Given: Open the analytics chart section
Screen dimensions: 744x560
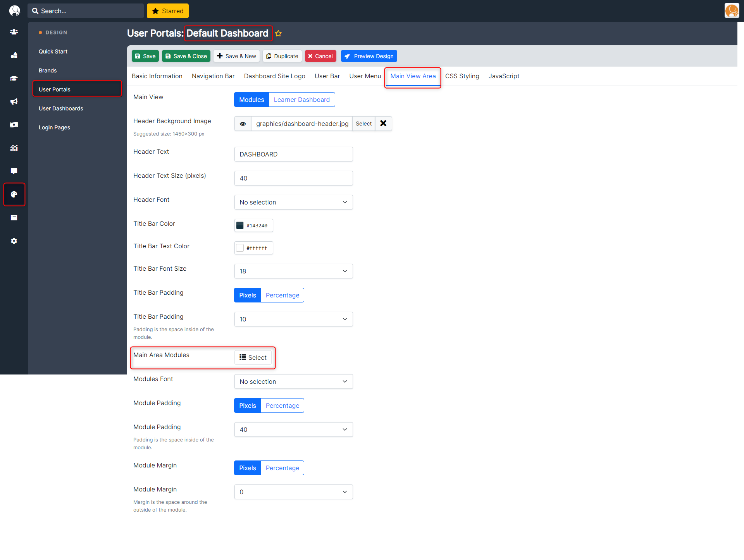Looking at the screenshot, I should pos(14,148).
